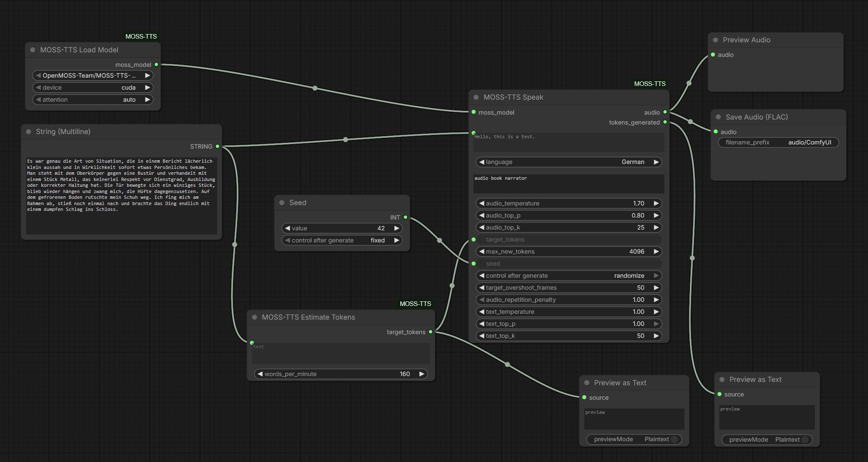Click the audio output socket on Speak node
The image size is (868, 462).
pyautogui.click(x=665, y=112)
